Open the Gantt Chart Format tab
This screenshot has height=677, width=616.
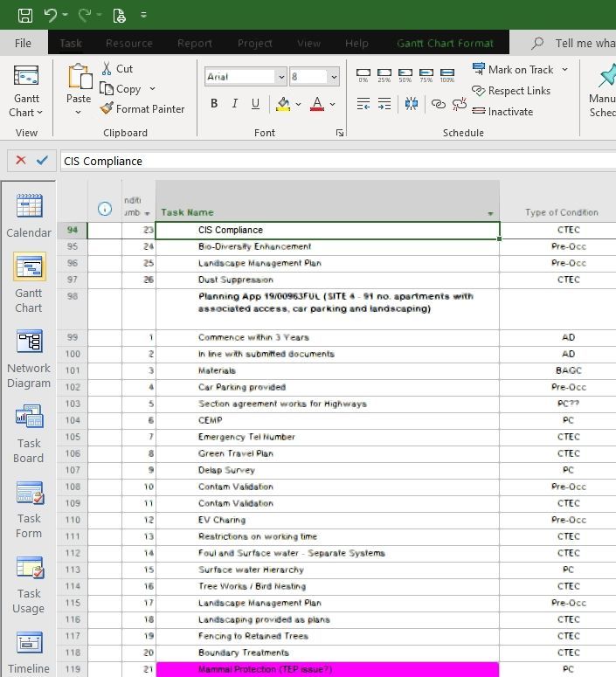click(x=445, y=43)
